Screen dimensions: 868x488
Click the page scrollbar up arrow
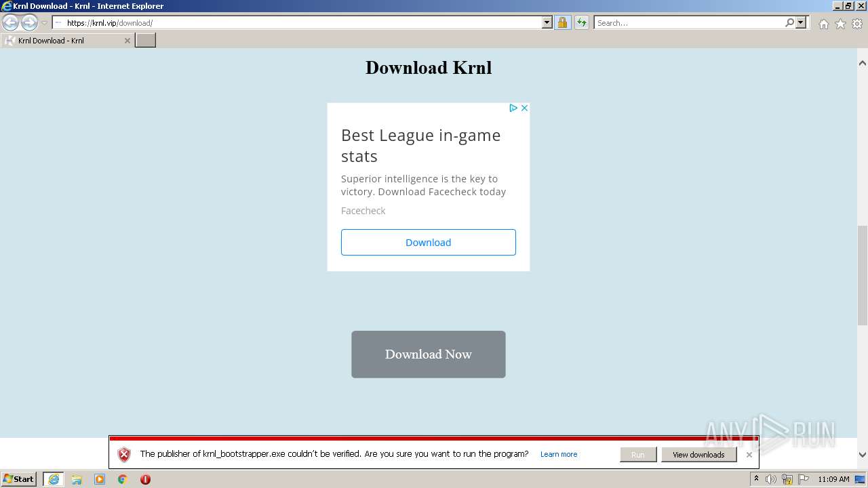863,63
